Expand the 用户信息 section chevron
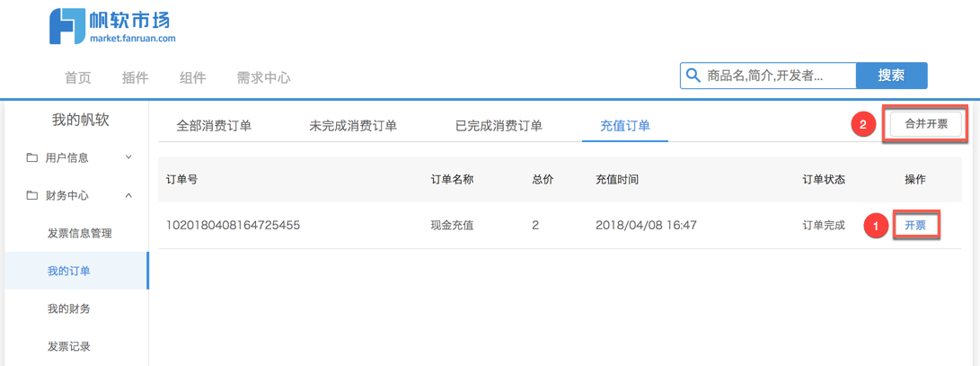This screenshot has height=366, width=980. (x=128, y=157)
